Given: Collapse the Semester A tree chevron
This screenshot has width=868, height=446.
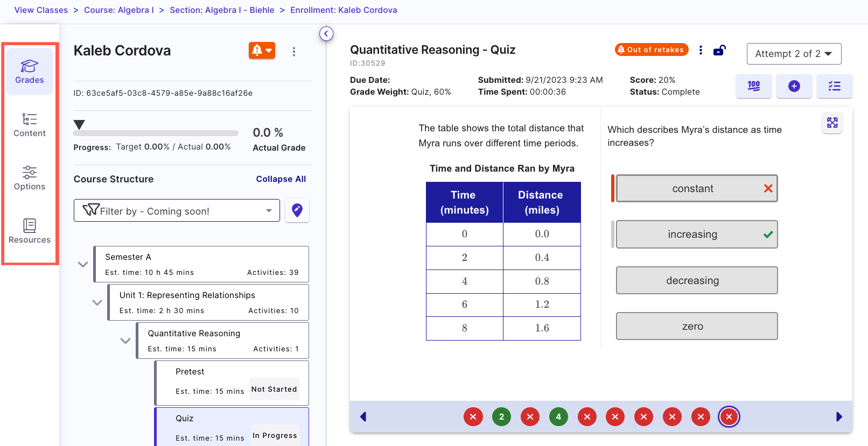Looking at the screenshot, I should [x=83, y=264].
